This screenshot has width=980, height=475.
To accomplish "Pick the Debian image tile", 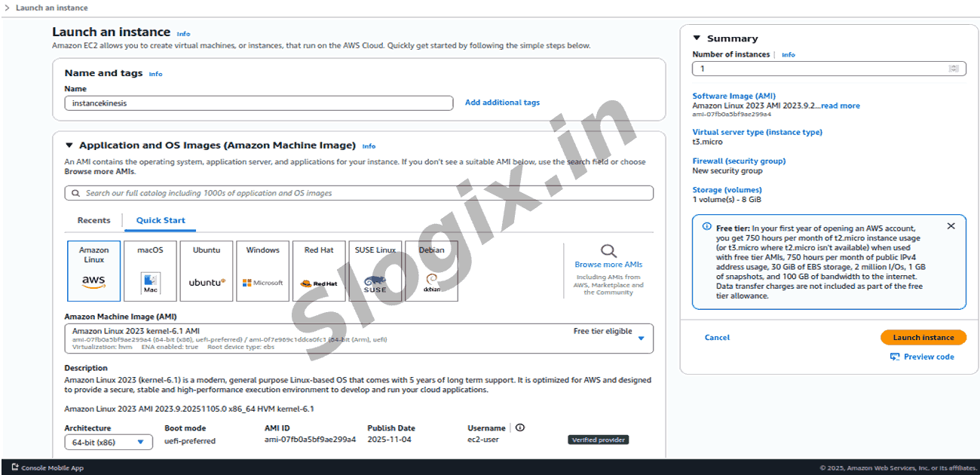I will (431, 271).
